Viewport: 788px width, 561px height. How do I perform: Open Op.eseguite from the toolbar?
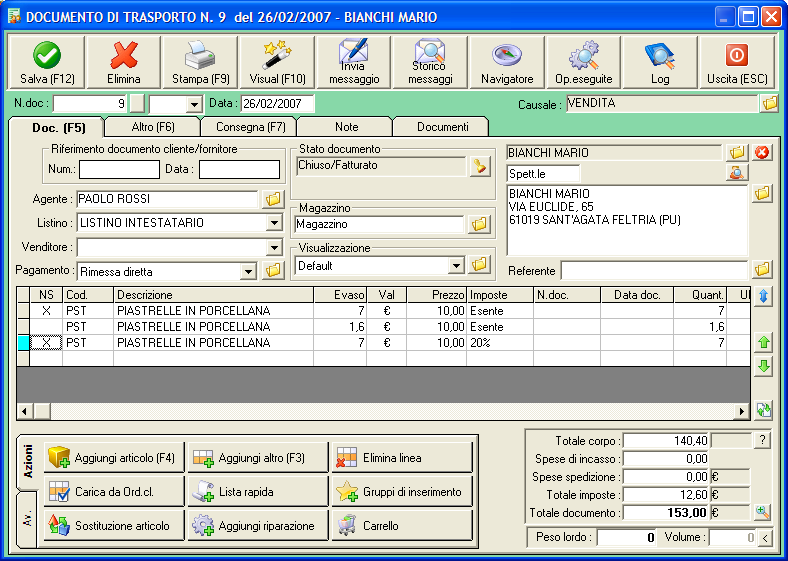click(x=583, y=62)
